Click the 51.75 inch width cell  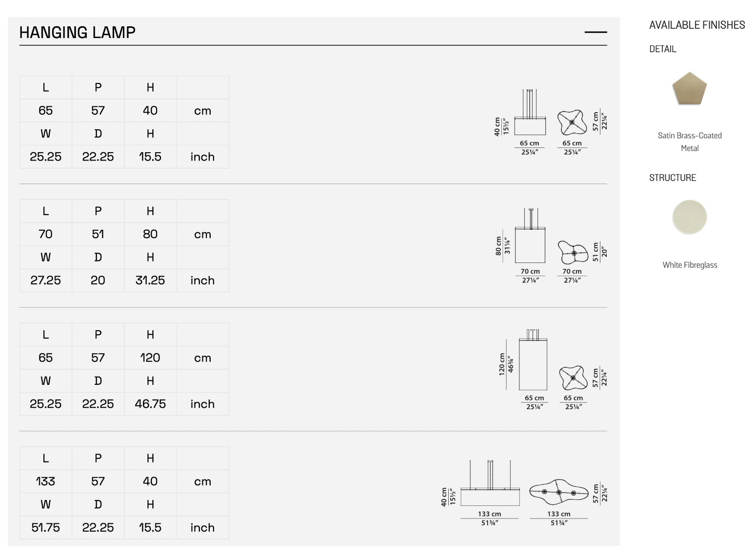pos(45,528)
